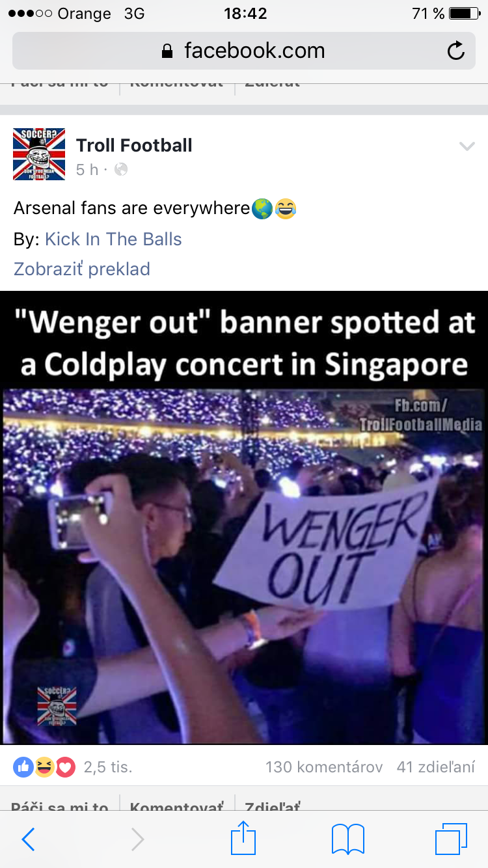View the 130 komentárov comments

click(x=324, y=767)
